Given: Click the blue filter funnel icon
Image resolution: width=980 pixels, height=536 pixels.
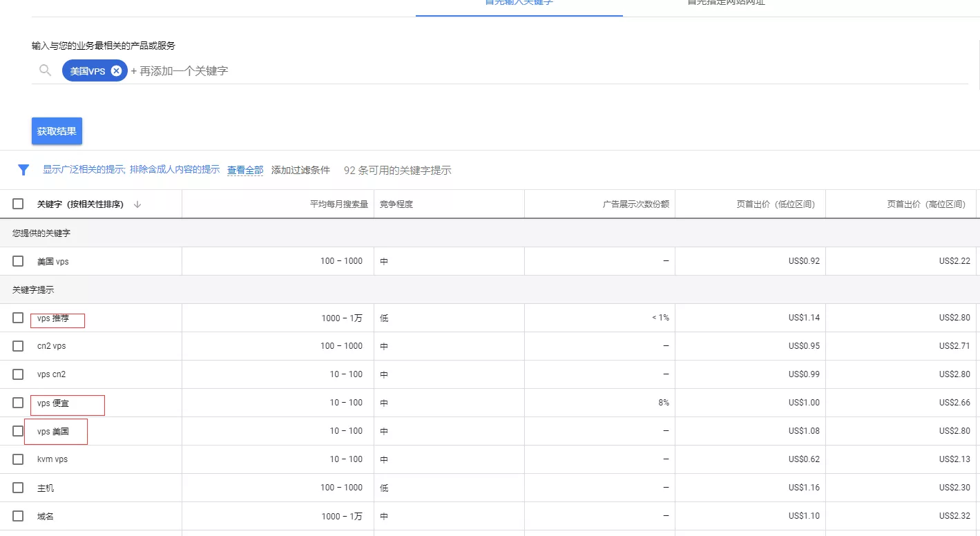Looking at the screenshot, I should (23, 170).
